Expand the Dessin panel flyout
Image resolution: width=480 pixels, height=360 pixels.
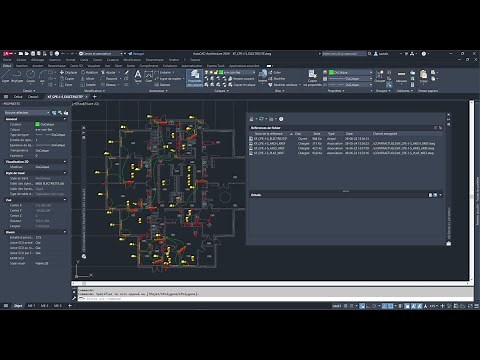(29, 91)
